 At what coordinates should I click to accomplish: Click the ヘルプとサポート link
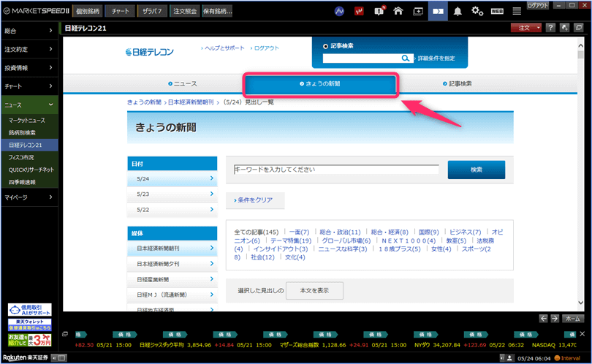[223, 48]
